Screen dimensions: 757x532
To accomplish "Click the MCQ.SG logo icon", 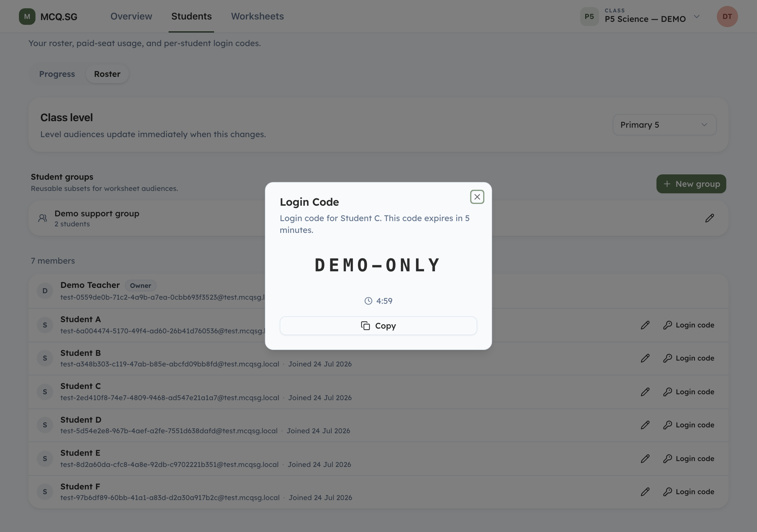I will click(27, 17).
